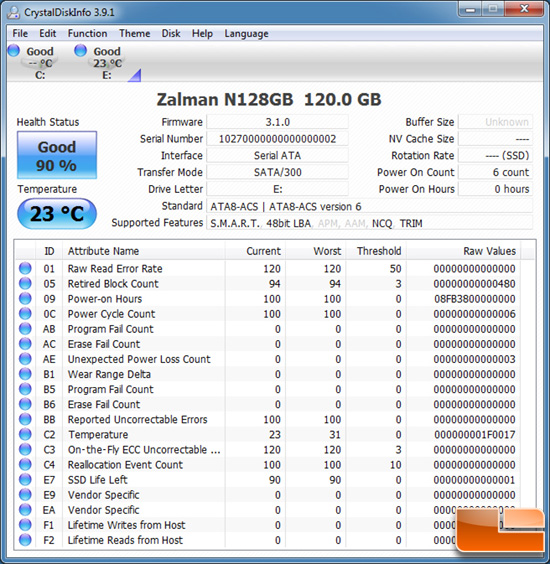Click the status orb for E9 Vendor Specific
This screenshot has width=550, height=564.
(x=25, y=495)
